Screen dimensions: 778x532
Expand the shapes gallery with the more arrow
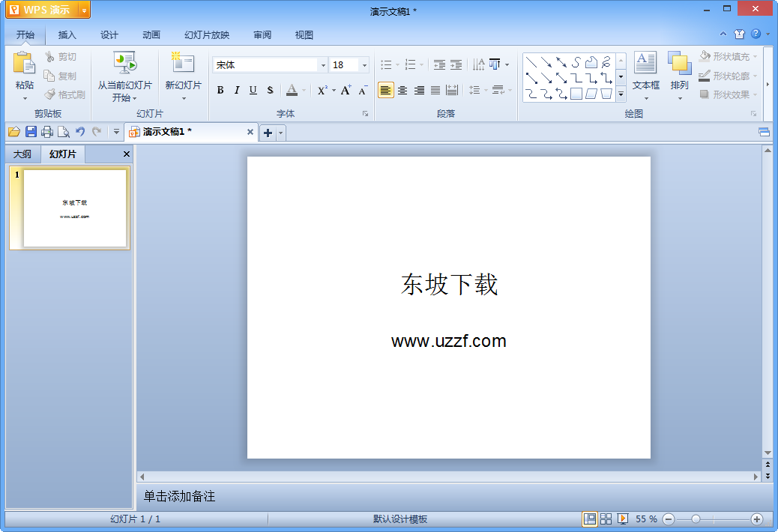pyautogui.click(x=621, y=94)
